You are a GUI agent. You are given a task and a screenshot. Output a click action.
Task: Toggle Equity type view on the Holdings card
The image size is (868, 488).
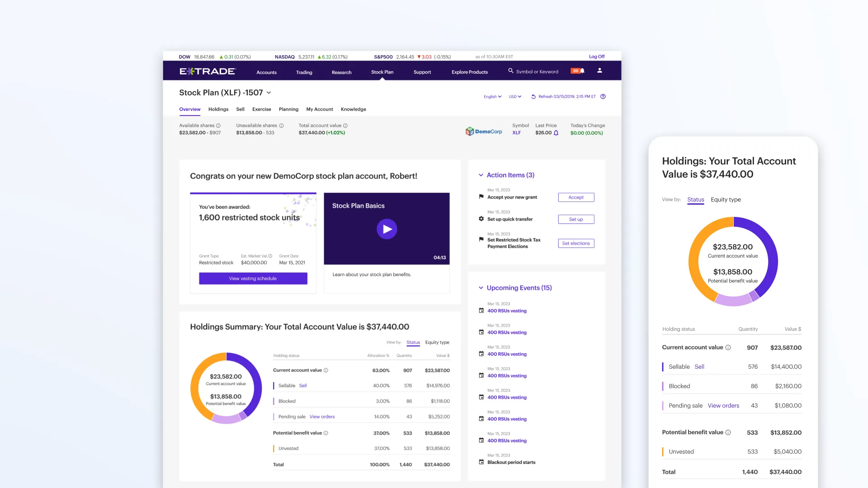(726, 199)
